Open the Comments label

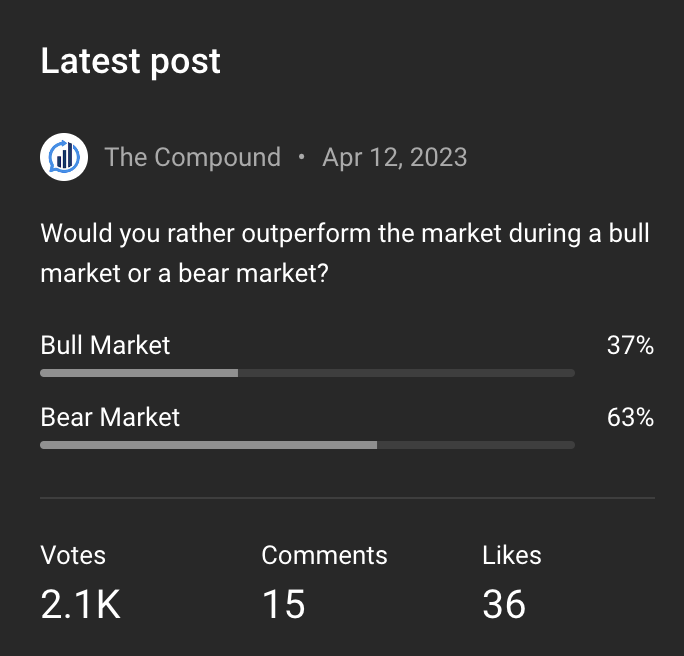[x=324, y=555]
